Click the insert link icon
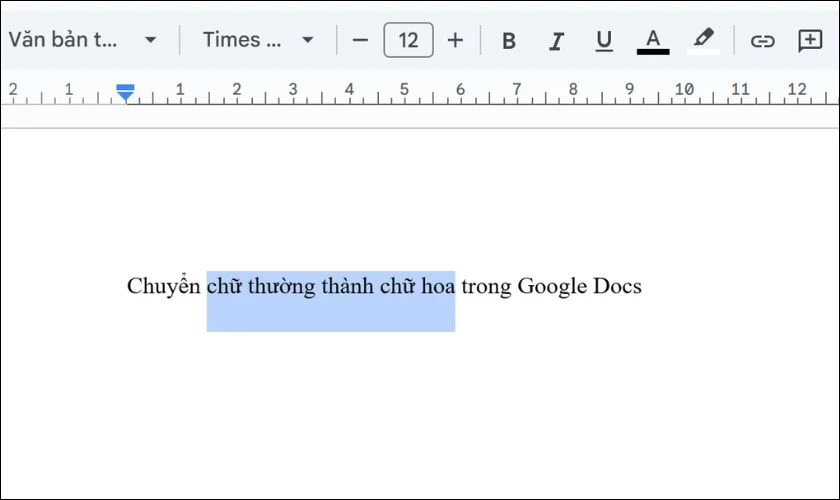The height and width of the screenshot is (500, 840). click(x=762, y=41)
